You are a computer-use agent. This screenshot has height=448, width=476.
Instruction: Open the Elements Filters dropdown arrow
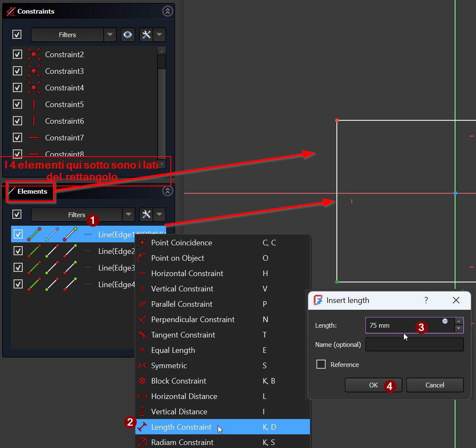point(128,215)
